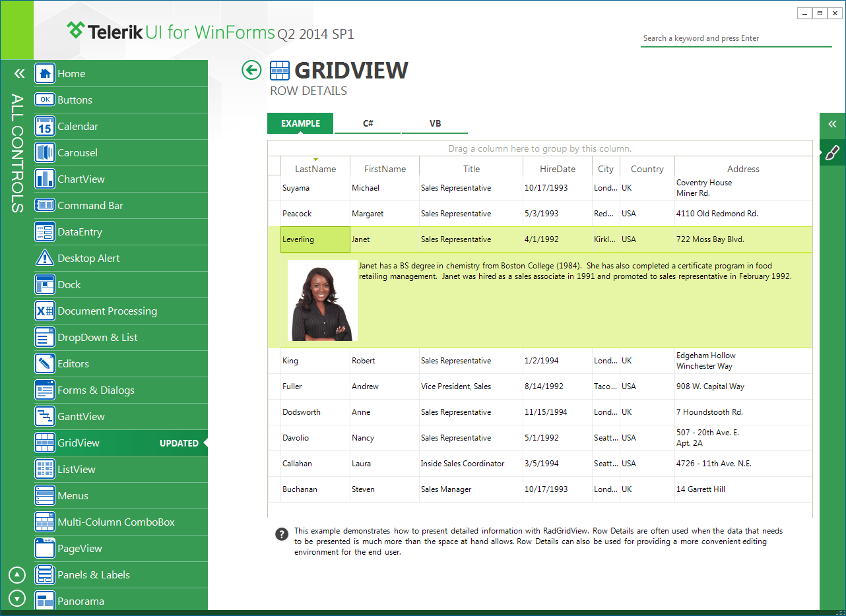The image size is (846, 616).
Task: Sort by the City column header
Action: [606, 169]
